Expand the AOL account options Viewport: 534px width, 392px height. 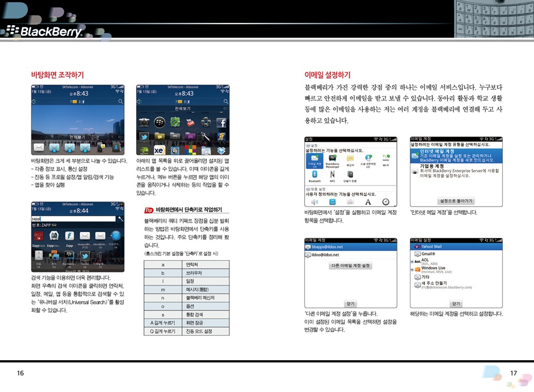click(412, 261)
